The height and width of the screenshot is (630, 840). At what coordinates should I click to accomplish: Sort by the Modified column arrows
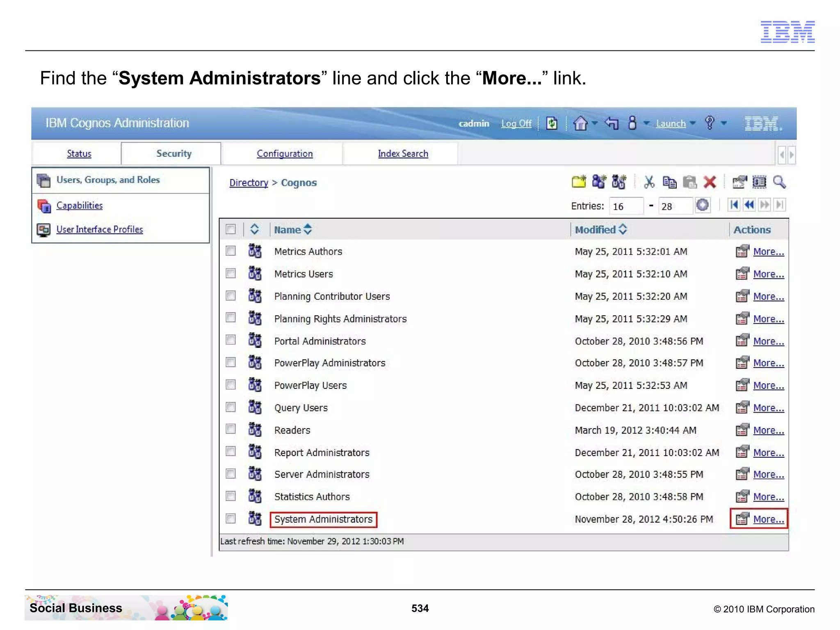tap(623, 229)
